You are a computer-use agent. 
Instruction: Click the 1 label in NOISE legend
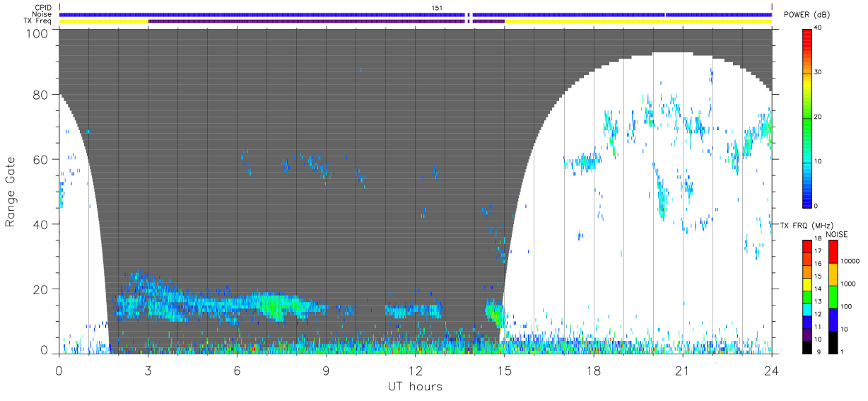click(842, 351)
